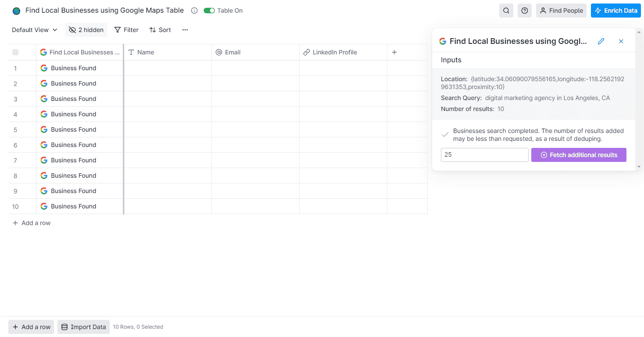
Task: Click the Search Query value text
Action: point(547,98)
